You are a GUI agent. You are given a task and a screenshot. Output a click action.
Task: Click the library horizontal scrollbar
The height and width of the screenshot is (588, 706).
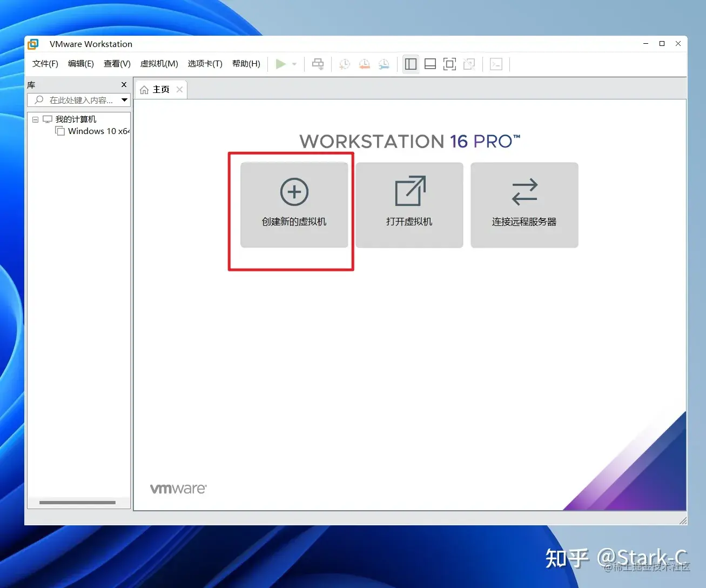pyautogui.click(x=77, y=503)
